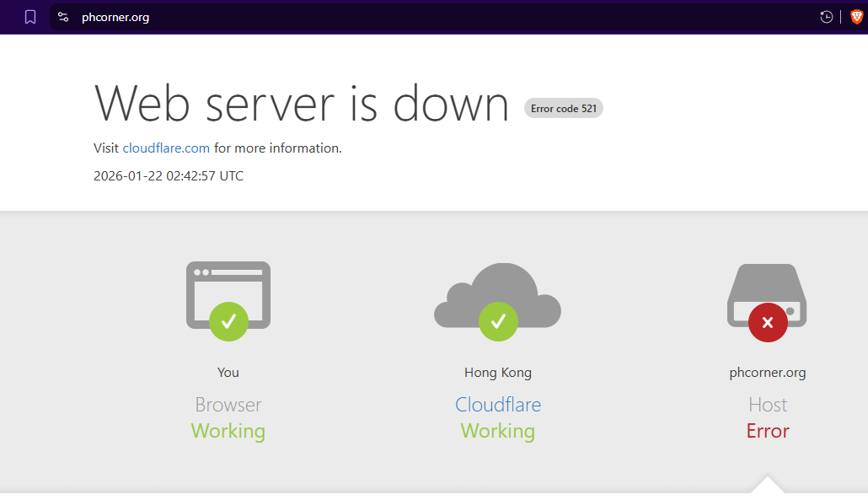This screenshot has width=868, height=500.
Task: Click the Host label under phcorner.org
Action: click(x=768, y=405)
